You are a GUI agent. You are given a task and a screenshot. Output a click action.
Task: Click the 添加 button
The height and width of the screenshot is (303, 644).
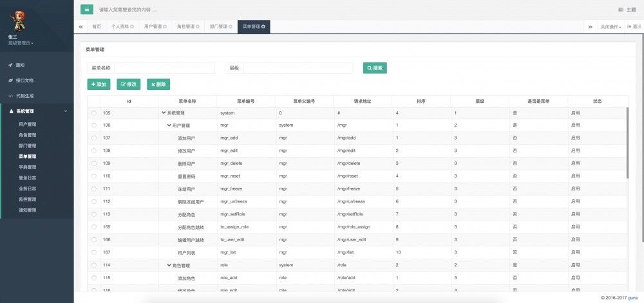99,84
